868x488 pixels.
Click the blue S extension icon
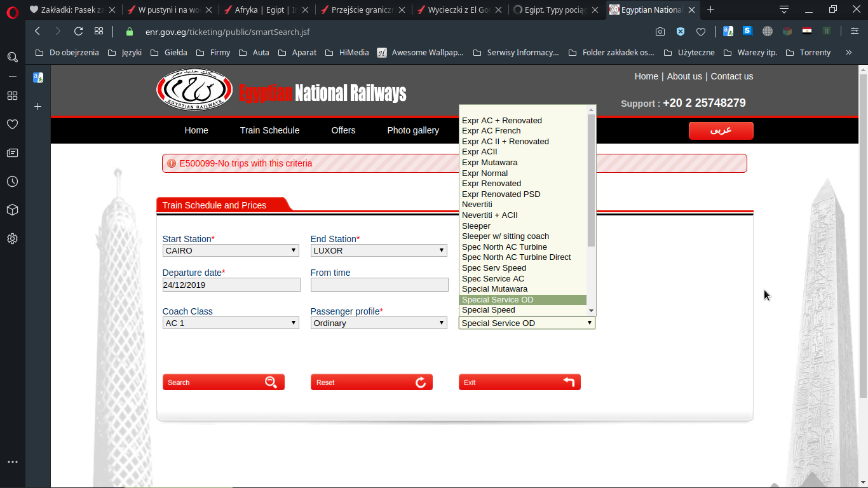coord(748,30)
